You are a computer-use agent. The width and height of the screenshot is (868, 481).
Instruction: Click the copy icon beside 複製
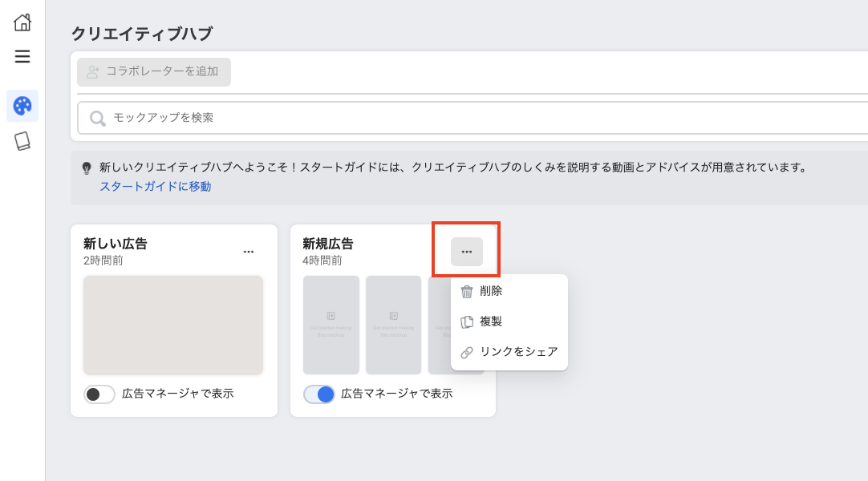tap(467, 321)
